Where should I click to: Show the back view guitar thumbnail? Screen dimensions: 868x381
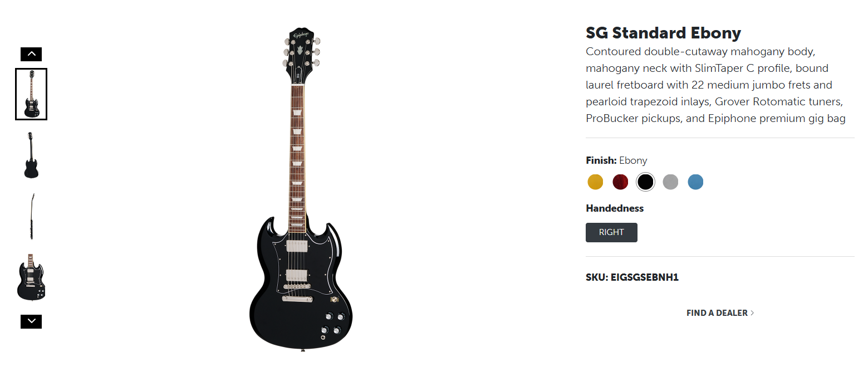tap(31, 155)
